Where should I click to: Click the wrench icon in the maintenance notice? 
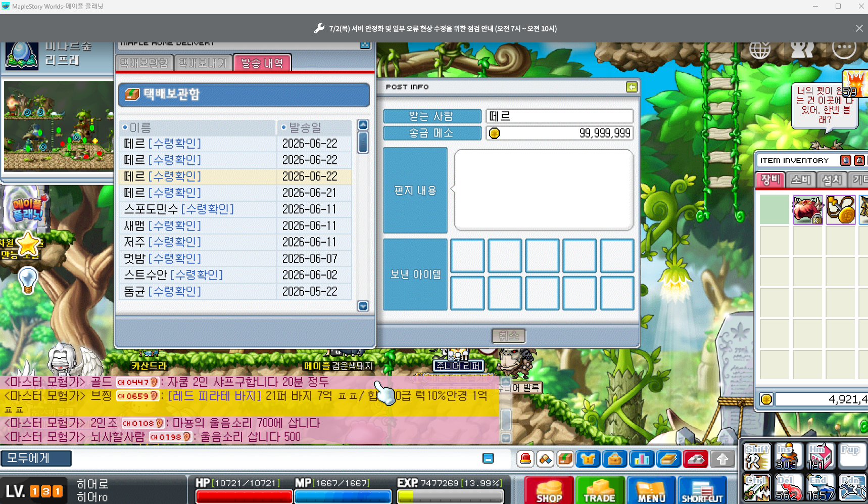(319, 28)
